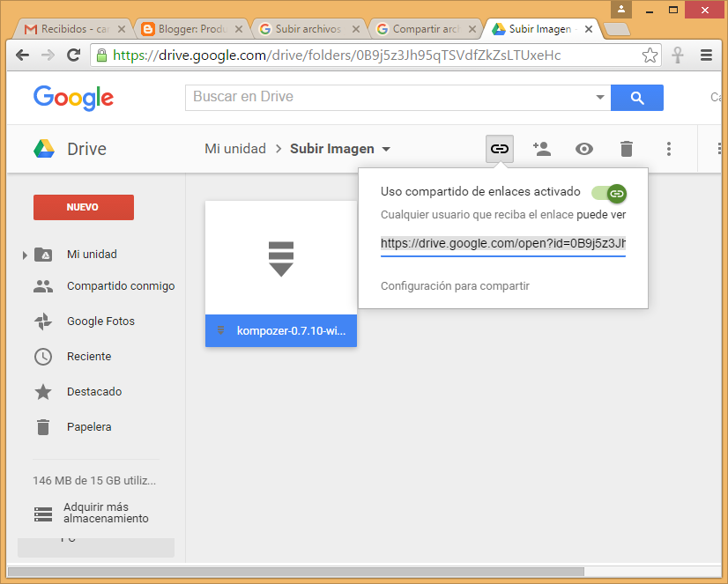
Task: Open the more actions three-dot menu
Action: point(669,149)
